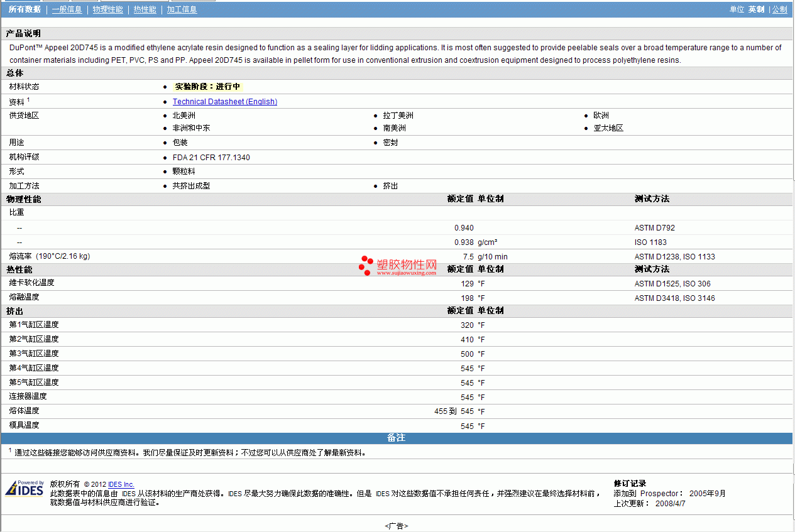Click the 维卡软化温度 row label
The image size is (795, 532).
tap(31, 283)
